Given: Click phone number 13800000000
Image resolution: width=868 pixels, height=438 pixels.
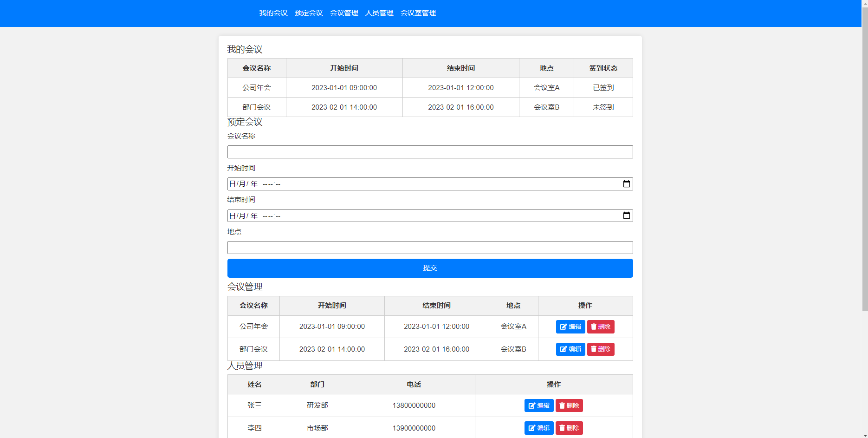Looking at the screenshot, I should tap(414, 405).
